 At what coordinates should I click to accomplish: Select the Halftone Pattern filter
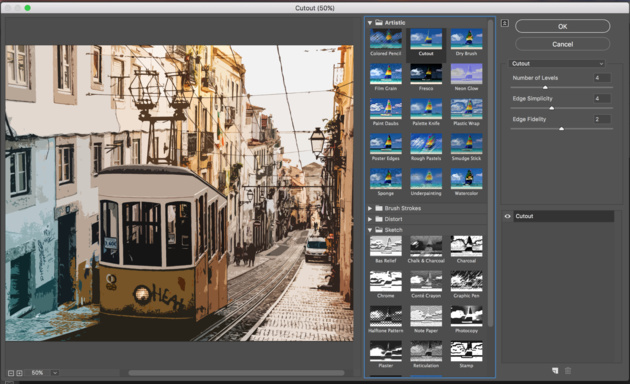click(x=386, y=316)
